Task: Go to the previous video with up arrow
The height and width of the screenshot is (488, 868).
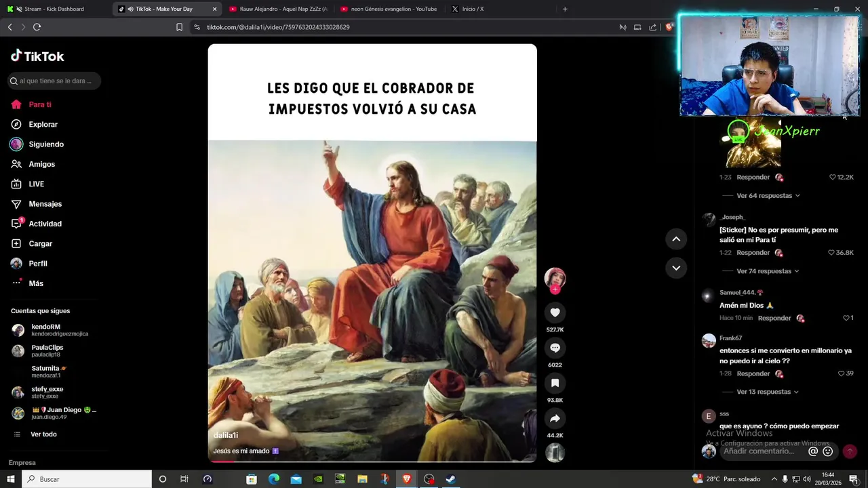Action: 676,239
